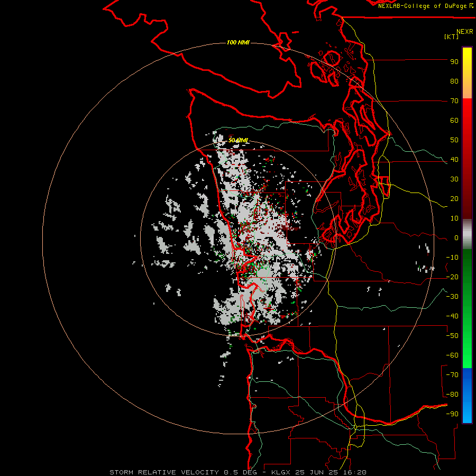Viewport: 476px width, 476px height.
Task: Click the -80 scale value
Action: (452, 395)
